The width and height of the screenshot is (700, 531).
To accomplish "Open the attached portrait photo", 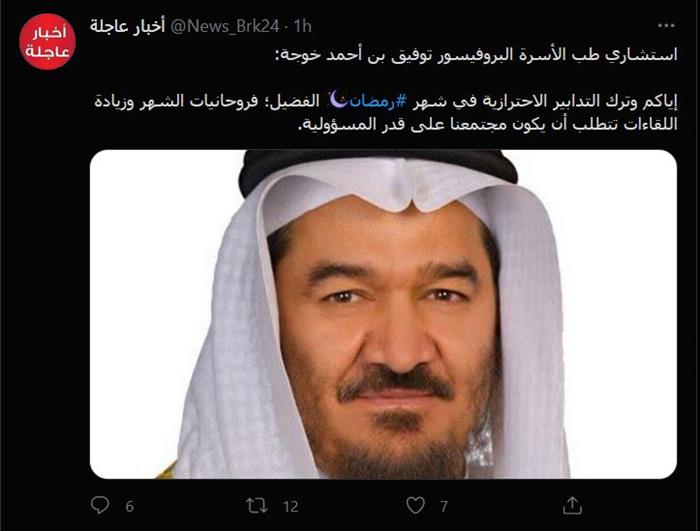I will tap(383, 314).
